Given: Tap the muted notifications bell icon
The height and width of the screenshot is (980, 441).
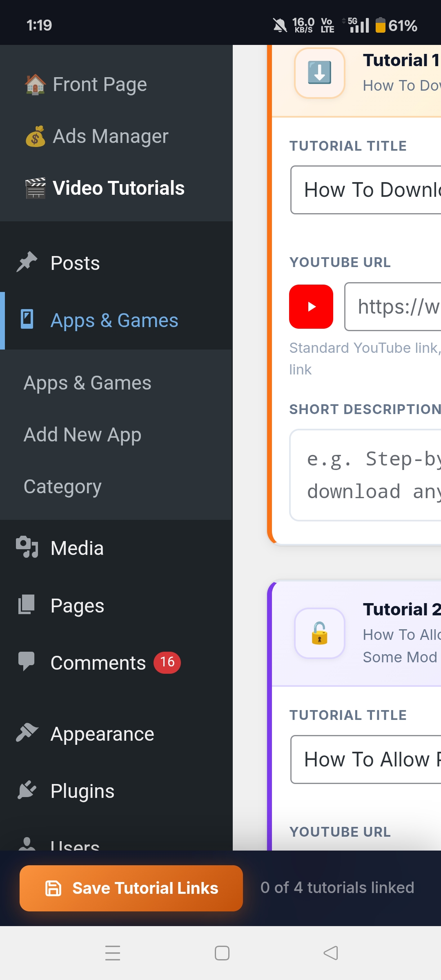Looking at the screenshot, I should tap(280, 26).
